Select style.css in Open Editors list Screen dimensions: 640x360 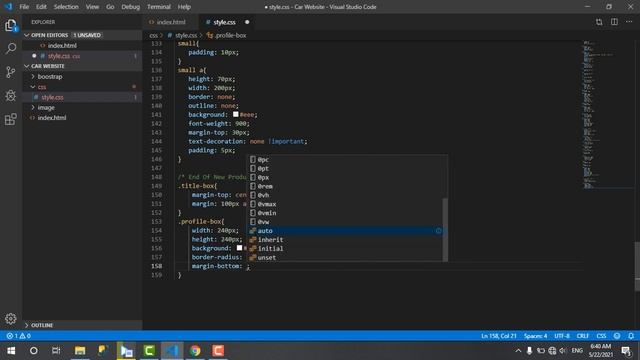click(64, 56)
